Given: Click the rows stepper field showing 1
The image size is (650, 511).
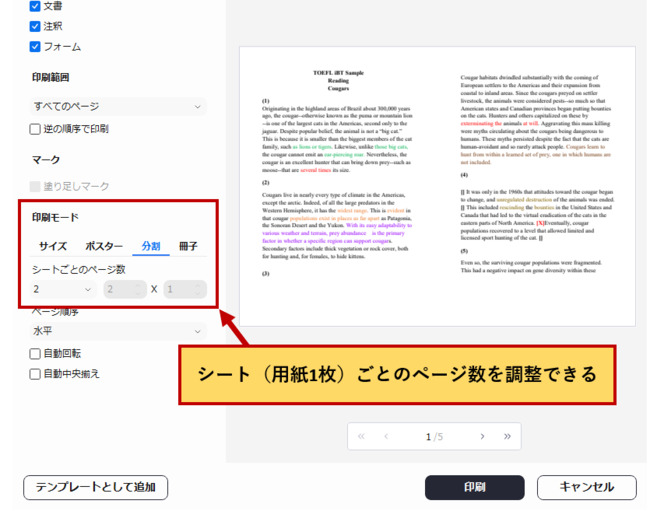Looking at the screenshot, I should [x=185, y=289].
